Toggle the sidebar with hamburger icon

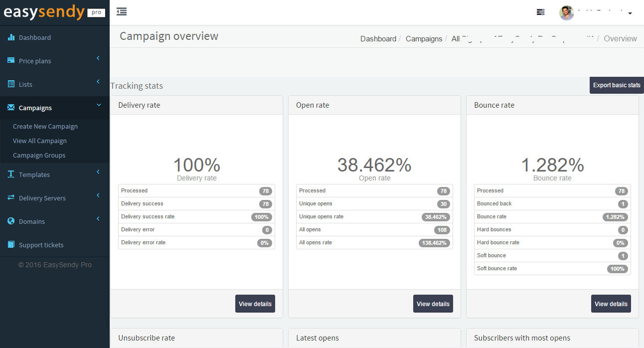click(x=121, y=11)
